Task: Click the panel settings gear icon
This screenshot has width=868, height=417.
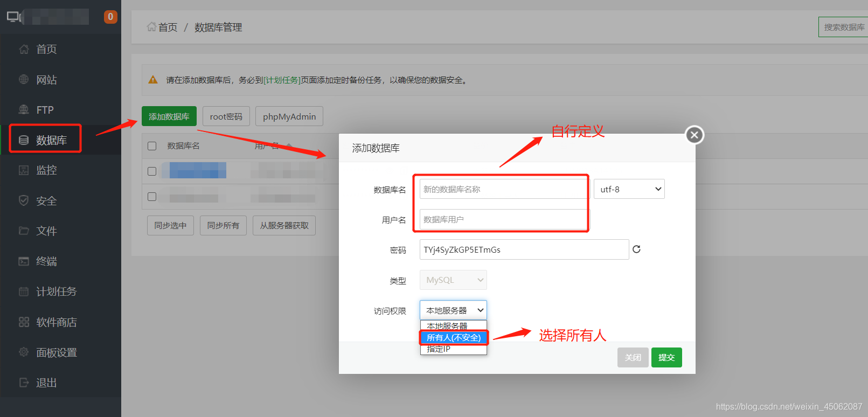Action: pyautogui.click(x=24, y=352)
